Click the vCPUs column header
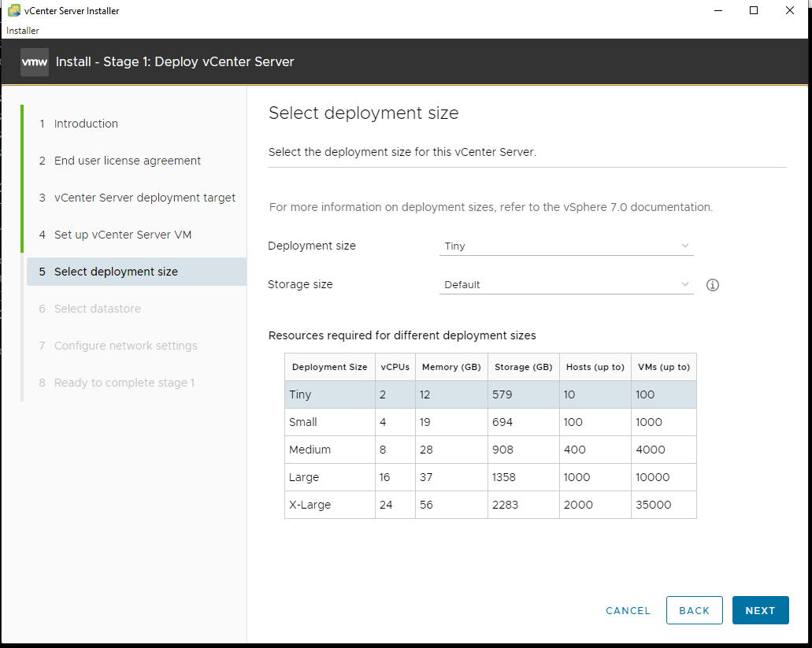This screenshot has height=648, width=812. pos(395,367)
